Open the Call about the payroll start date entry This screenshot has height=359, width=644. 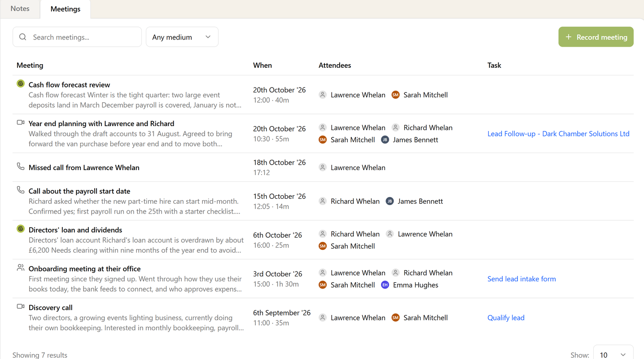point(79,191)
